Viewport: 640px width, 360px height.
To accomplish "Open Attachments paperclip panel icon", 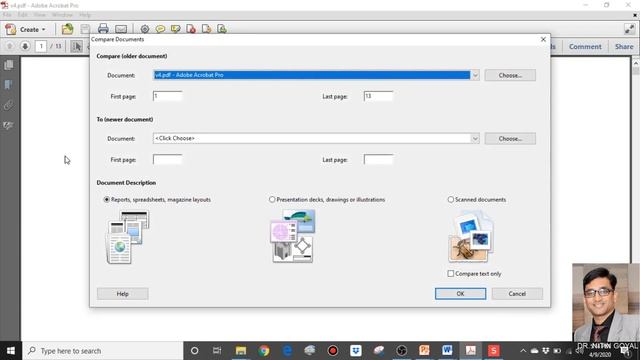I will [x=8, y=105].
